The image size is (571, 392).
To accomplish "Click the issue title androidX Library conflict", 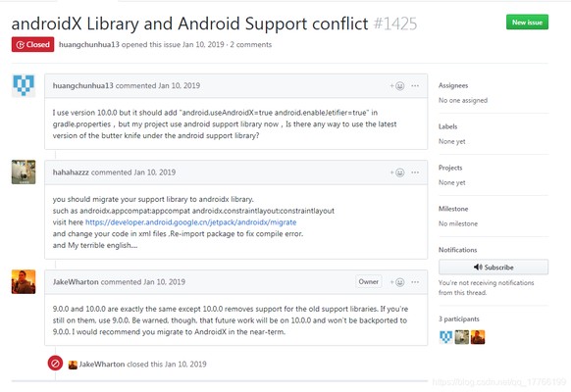I will click(x=189, y=24).
